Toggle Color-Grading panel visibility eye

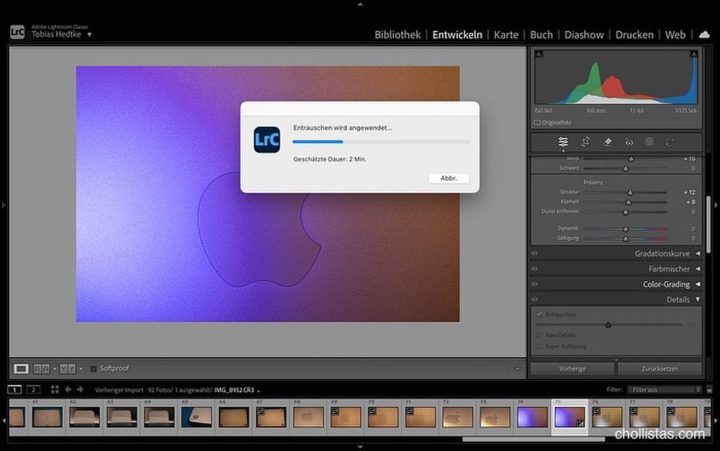tap(534, 284)
